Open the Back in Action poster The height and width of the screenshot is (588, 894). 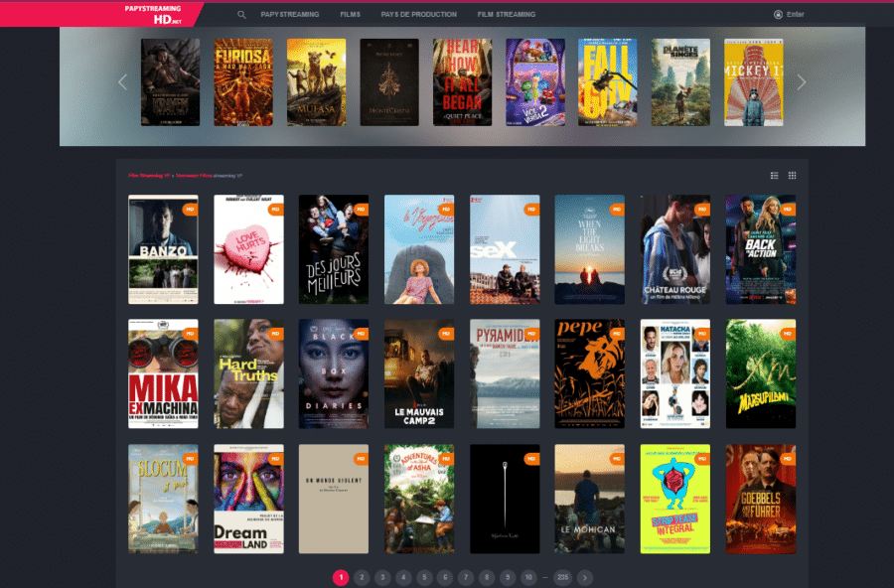click(761, 249)
